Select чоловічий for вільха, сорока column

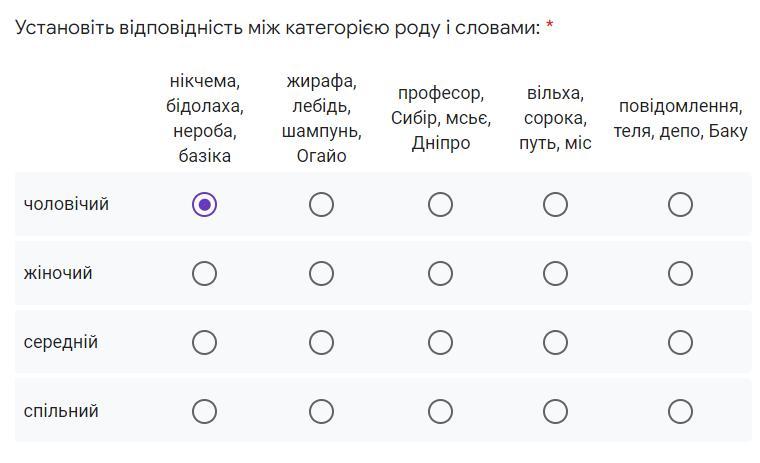coord(555,204)
